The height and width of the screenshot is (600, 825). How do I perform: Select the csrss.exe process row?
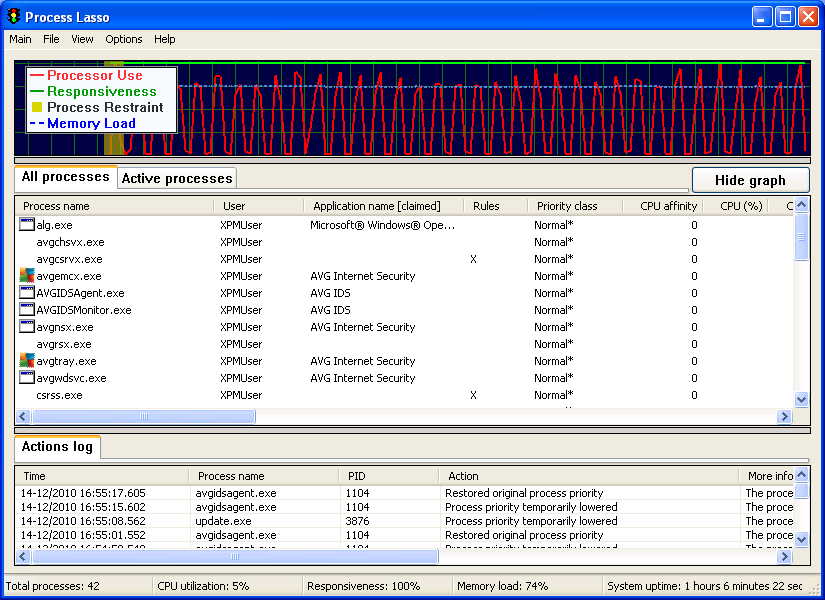click(59, 395)
